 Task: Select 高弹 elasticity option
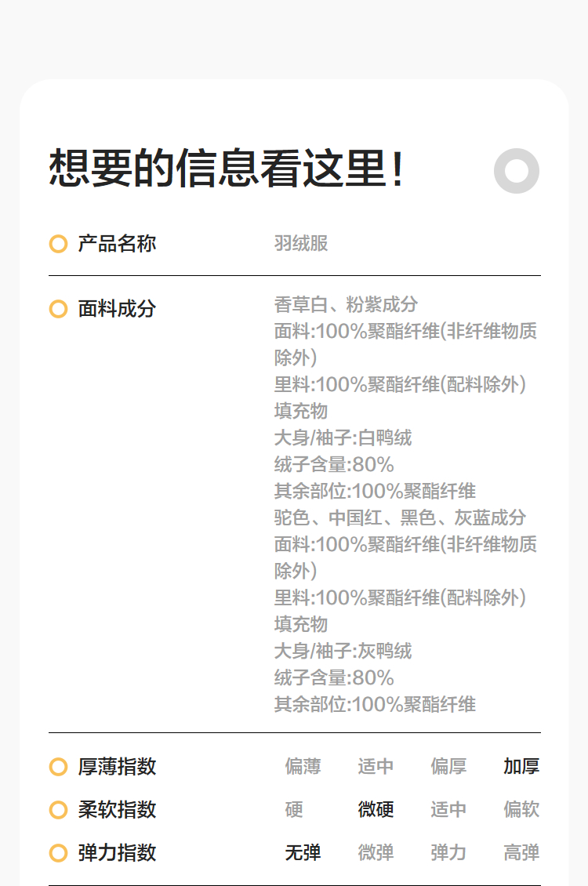(x=521, y=852)
